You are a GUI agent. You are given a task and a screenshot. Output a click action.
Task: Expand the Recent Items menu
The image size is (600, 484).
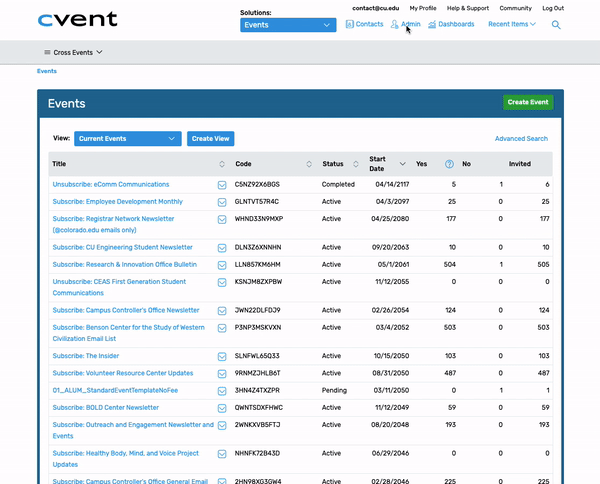pyautogui.click(x=512, y=24)
